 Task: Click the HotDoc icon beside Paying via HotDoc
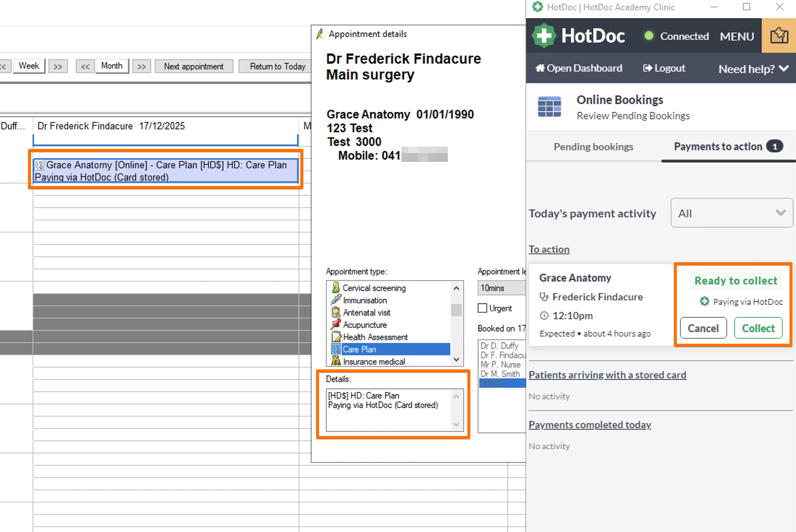pos(704,302)
